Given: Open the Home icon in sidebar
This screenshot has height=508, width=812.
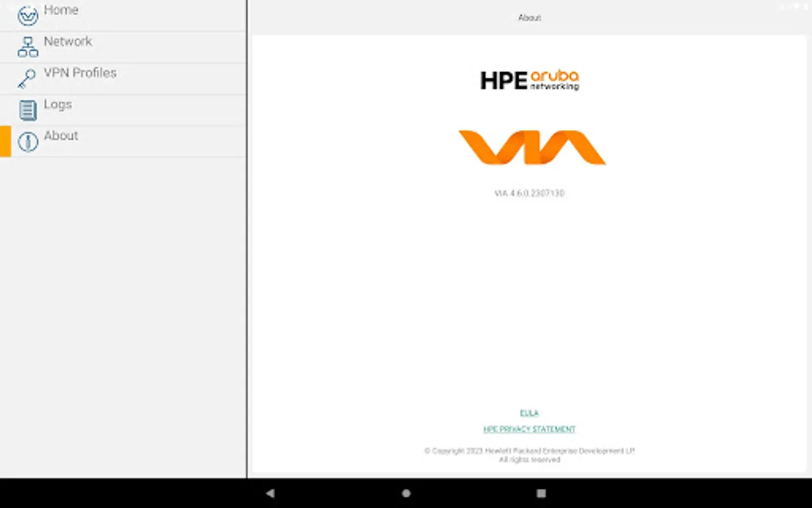Looking at the screenshot, I should (x=28, y=15).
